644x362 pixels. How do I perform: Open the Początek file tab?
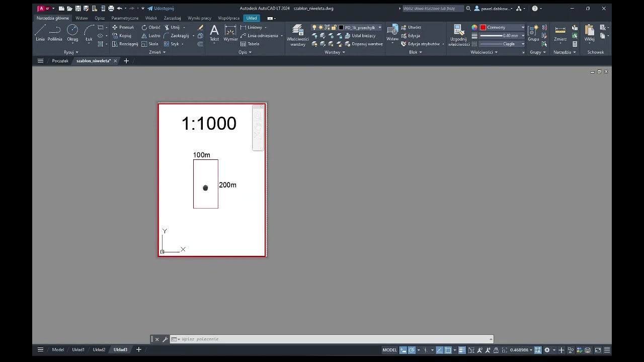click(60, 61)
